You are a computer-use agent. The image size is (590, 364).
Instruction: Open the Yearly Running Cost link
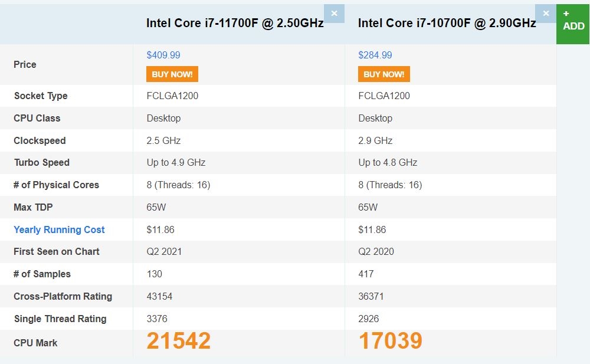(x=59, y=229)
